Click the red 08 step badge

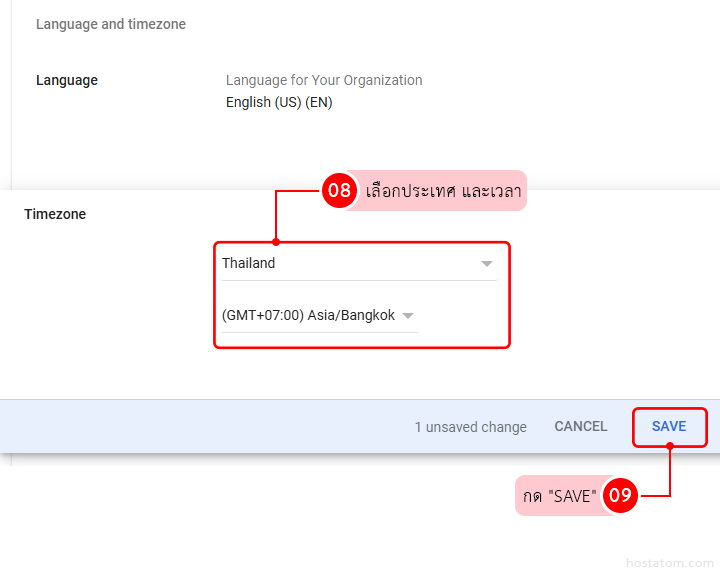pos(339,191)
